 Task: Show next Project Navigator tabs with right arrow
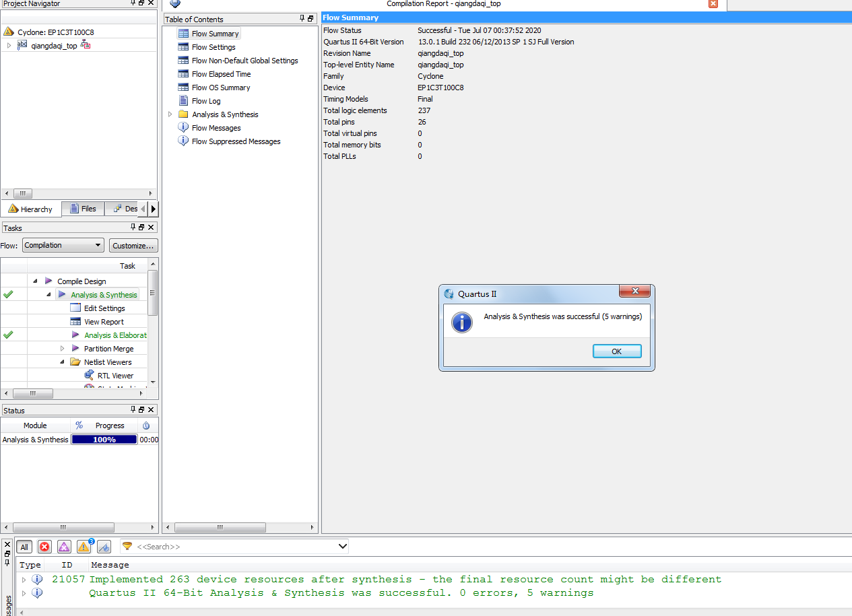pos(153,209)
